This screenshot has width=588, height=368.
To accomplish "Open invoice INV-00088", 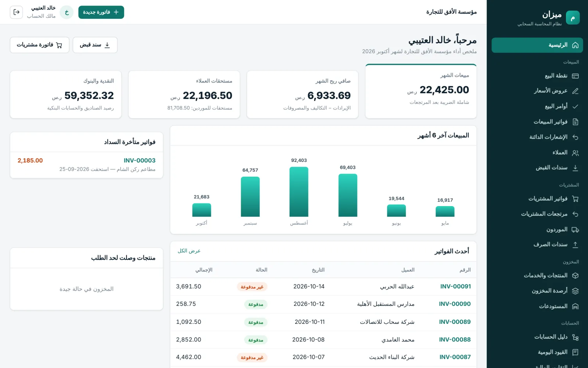I will [x=455, y=340].
